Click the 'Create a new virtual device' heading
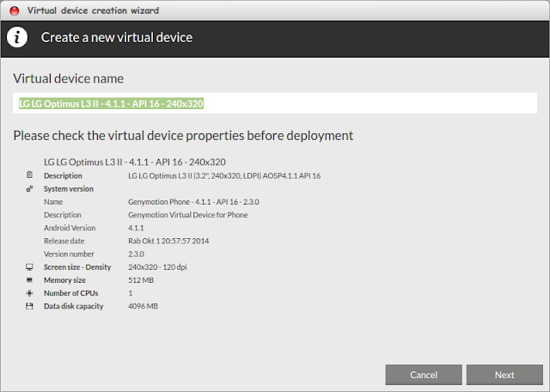Screen dimensions: 550x392 coord(117,38)
